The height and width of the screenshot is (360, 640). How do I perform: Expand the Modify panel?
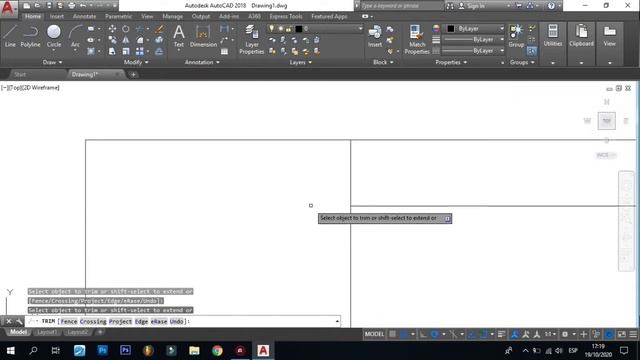[x=136, y=62]
